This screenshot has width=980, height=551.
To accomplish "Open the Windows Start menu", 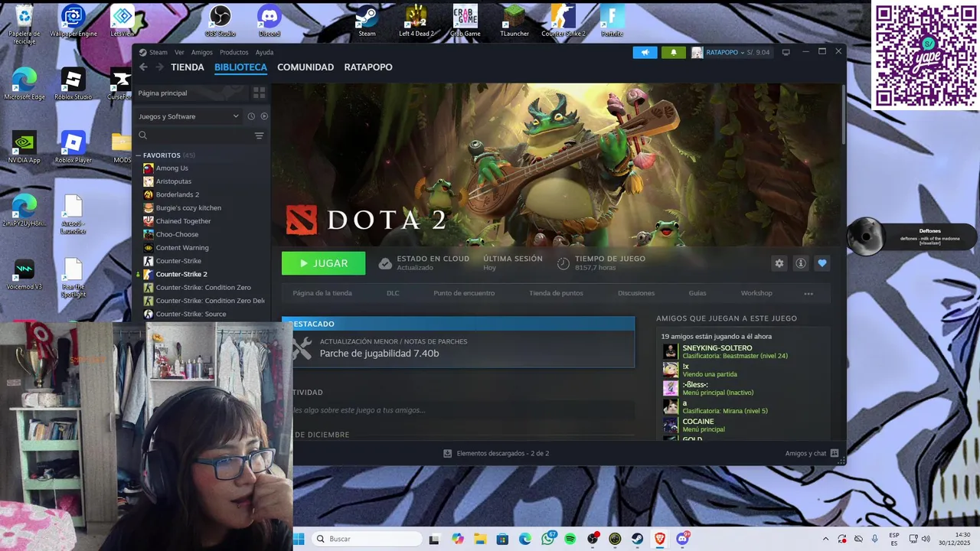I will (x=299, y=539).
